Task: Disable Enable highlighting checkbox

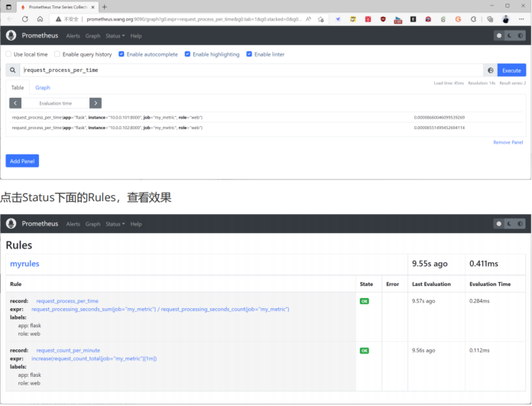Action: click(187, 54)
